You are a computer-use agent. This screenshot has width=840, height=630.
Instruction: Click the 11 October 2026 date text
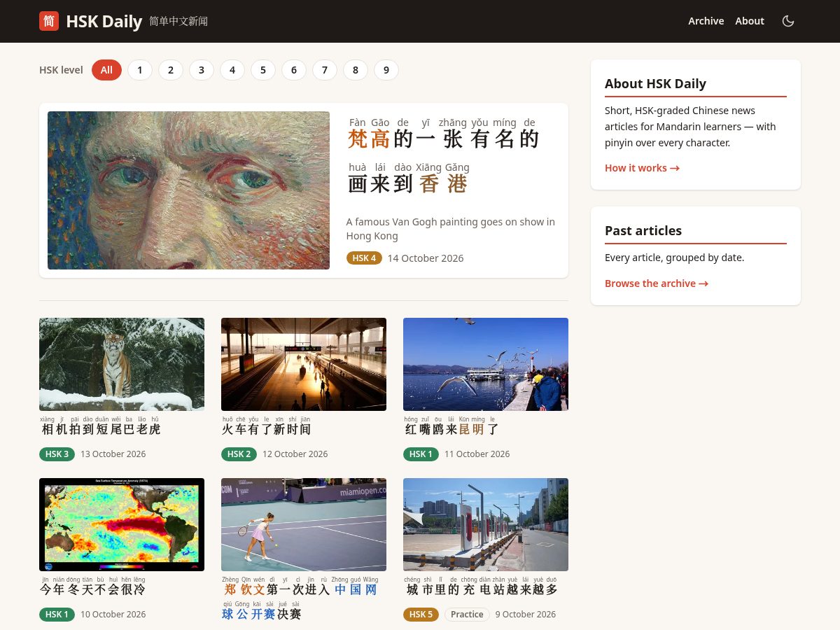477,454
